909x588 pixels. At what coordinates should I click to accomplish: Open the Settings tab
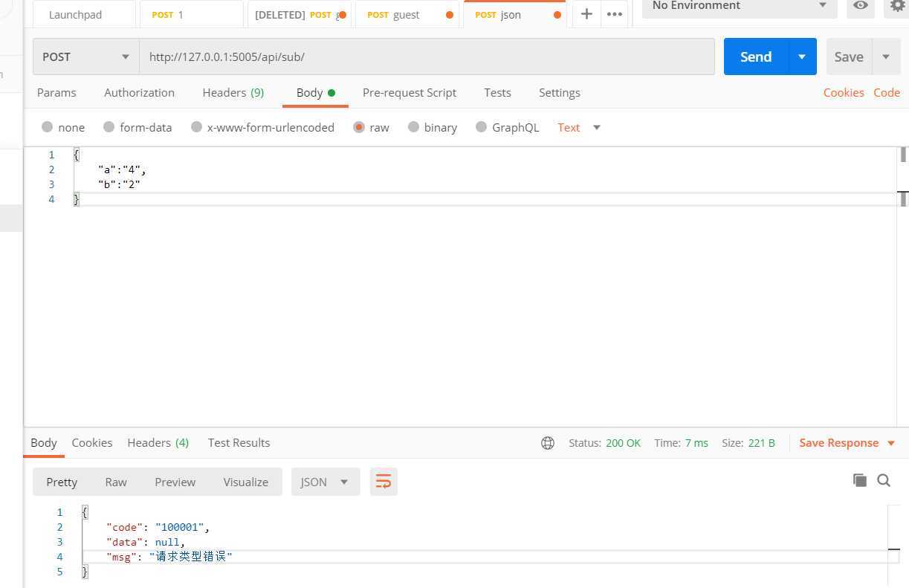[560, 93]
